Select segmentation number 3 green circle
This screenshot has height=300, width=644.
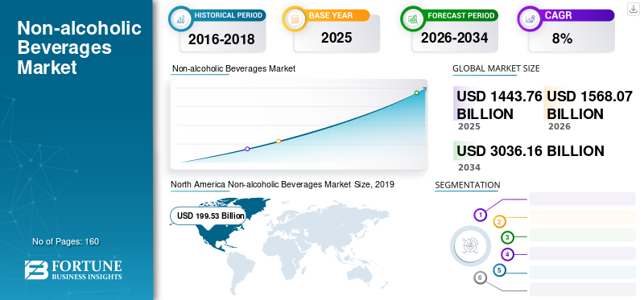click(x=508, y=236)
